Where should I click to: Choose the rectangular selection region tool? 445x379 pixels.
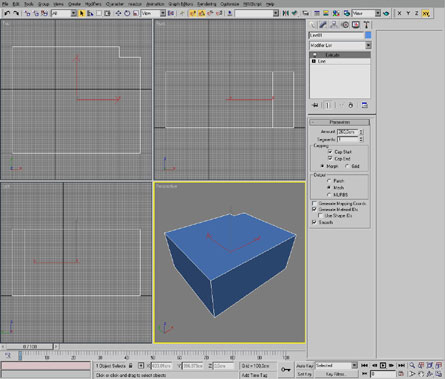coord(99,13)
